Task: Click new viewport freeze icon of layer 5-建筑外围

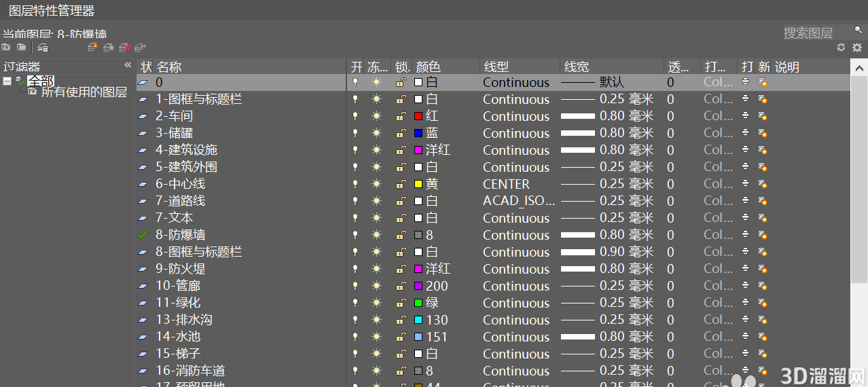Action: coord(763,167)
